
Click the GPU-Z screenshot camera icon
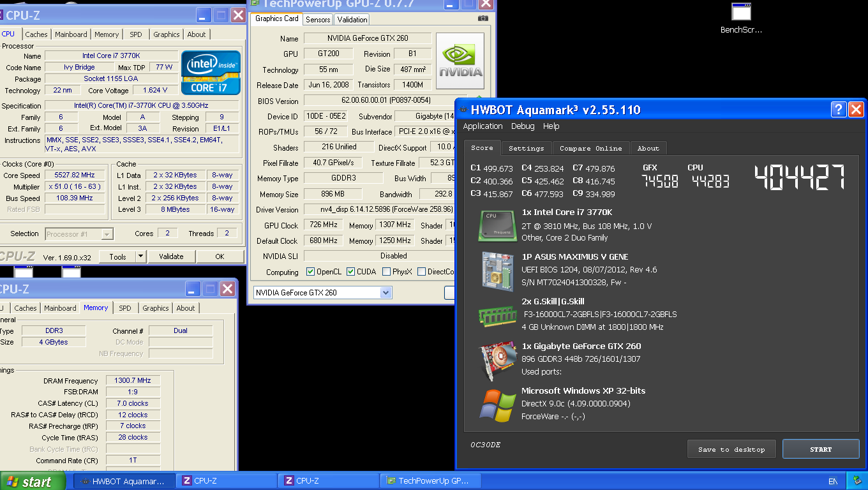(483, 19)
